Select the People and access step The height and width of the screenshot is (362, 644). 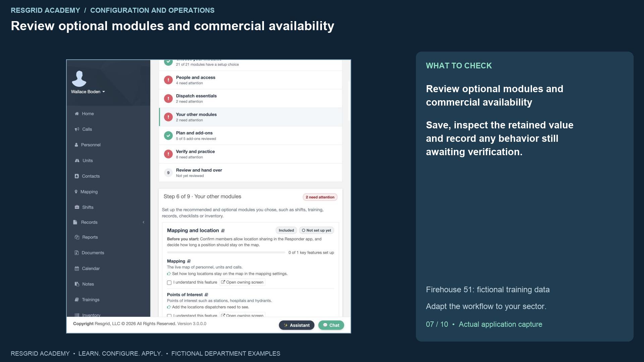point(251,80)
